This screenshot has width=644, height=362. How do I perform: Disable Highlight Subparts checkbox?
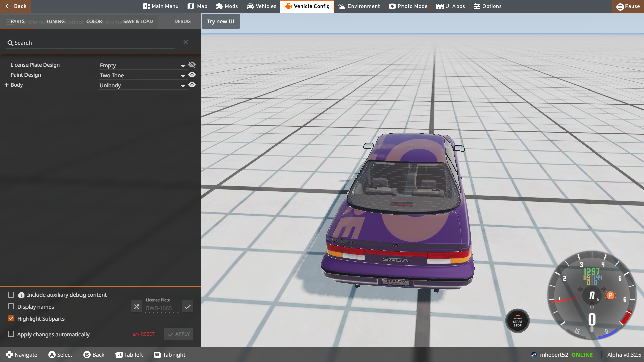pyautogui.click(x=11, y=319)
